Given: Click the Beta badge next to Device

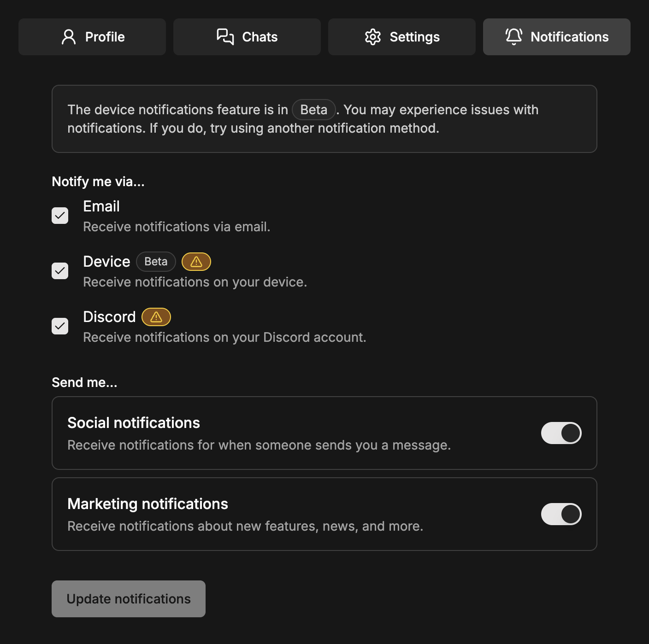Looking at the screenshot, I should pos(156,262).
